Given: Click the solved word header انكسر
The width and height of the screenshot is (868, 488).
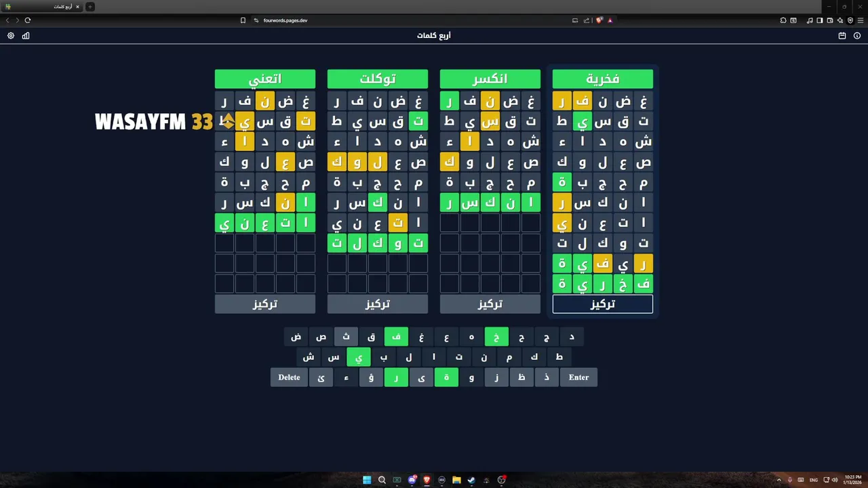Looking at the screenshot, I should (x=490, y=79).
